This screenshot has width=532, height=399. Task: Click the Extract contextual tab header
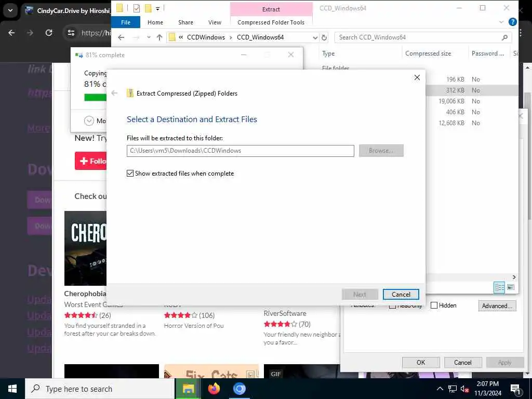pyautogui.click(x=271, y=9)
